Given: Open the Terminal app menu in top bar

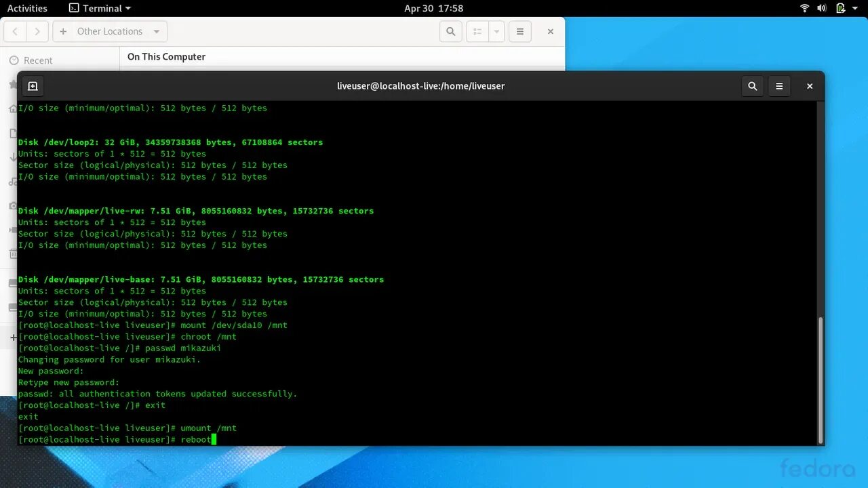Looking at the screenshot, I should 100,8.
